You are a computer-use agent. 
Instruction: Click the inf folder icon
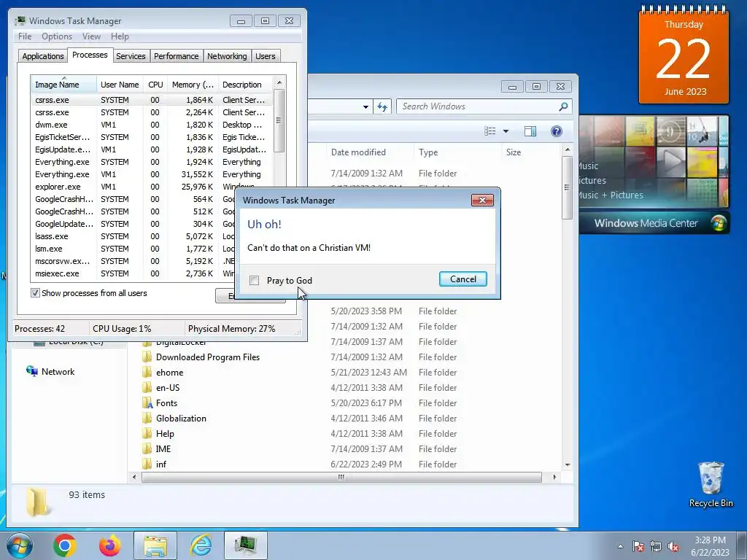pos(147,464)
